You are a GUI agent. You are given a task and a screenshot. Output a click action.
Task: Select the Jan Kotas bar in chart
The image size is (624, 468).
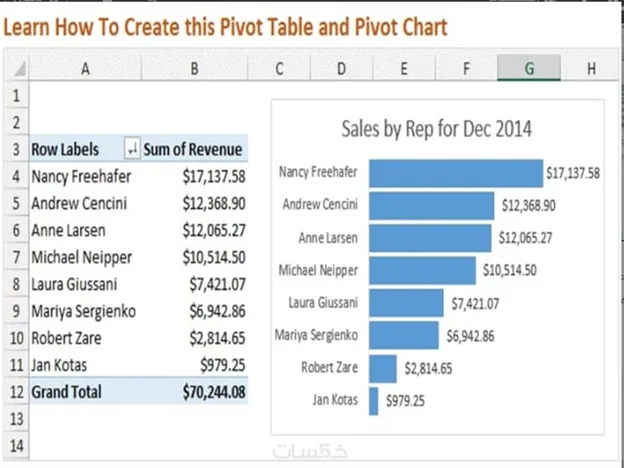pos(374,401)
